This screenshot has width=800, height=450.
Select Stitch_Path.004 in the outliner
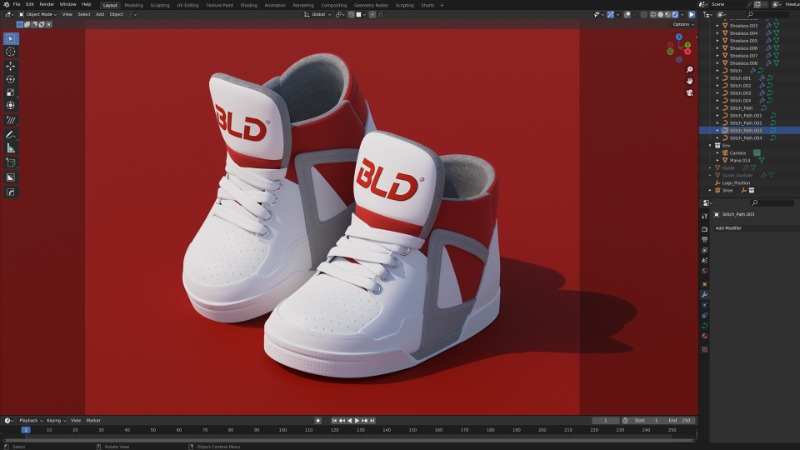coord(745,138)
